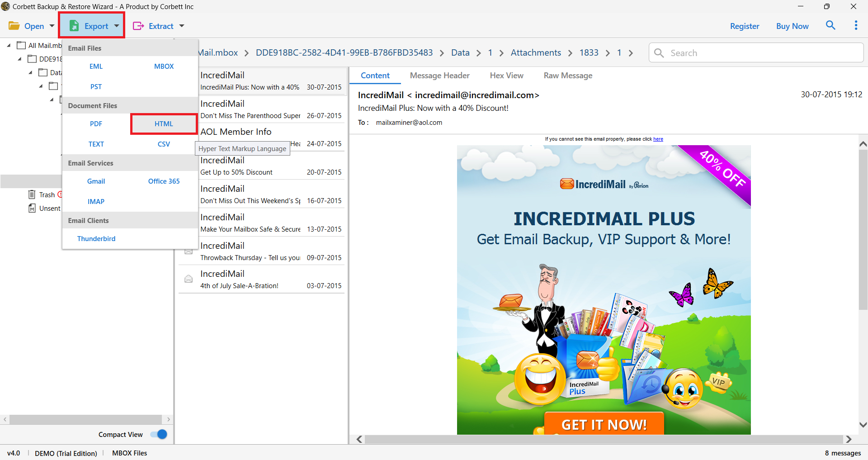This screenshot has height=460, width=868.
Task: Open the Extract dropdown arrow
Action: (x=182, y=26)
